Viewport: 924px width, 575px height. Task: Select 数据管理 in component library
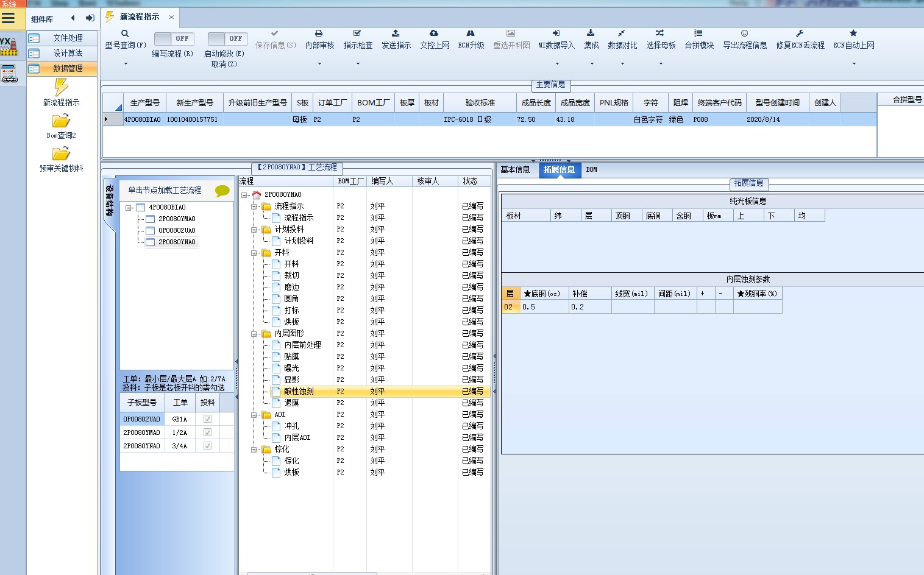click(62, 68)
